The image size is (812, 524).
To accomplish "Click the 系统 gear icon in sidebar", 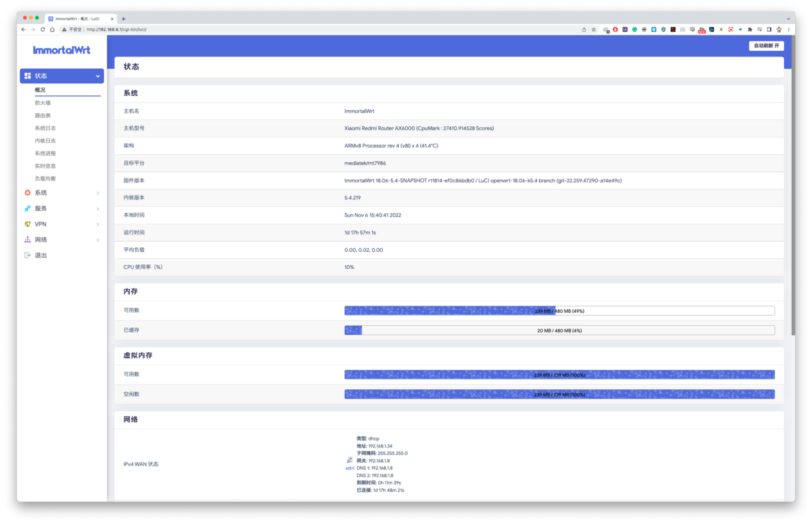I will coord(28,193).
